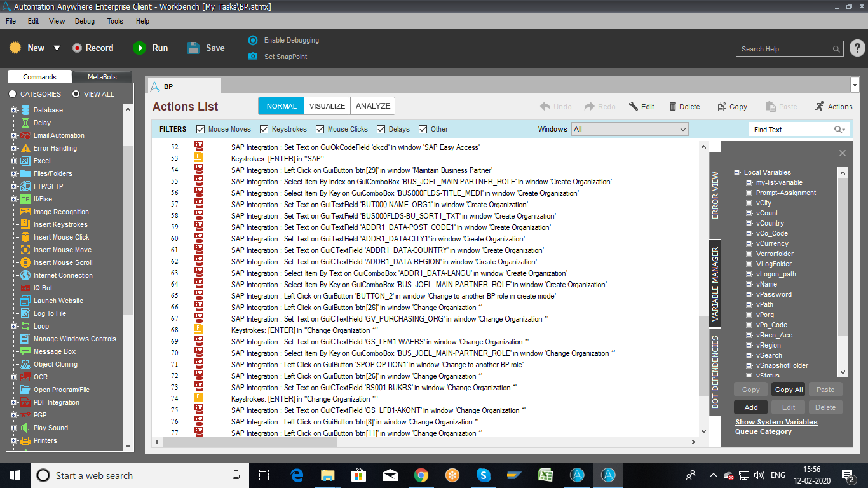The height and width of the screenshot is (488, 868).
Task: Click the Set SnapPoint camera icon
Action: 253,57
